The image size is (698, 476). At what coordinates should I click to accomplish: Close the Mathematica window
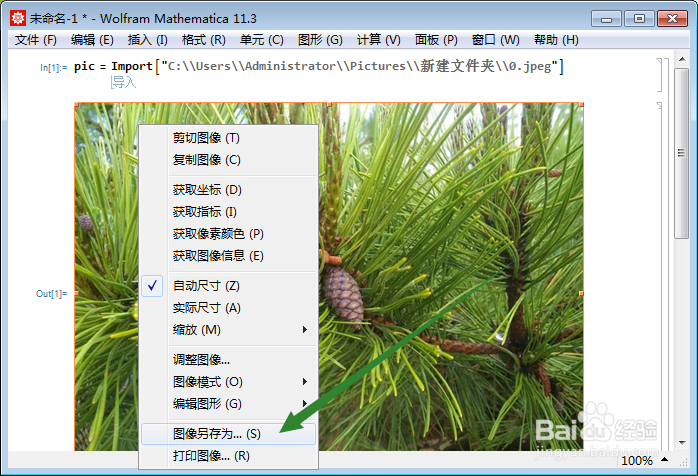coord(672,19)
